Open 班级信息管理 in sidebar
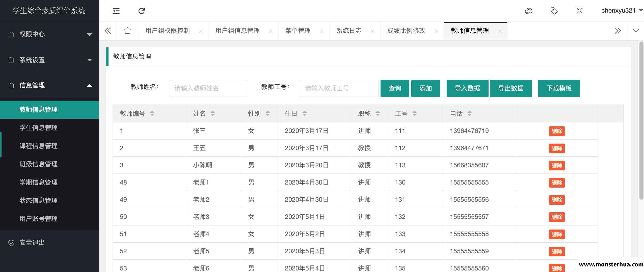 tap(49, 164)
